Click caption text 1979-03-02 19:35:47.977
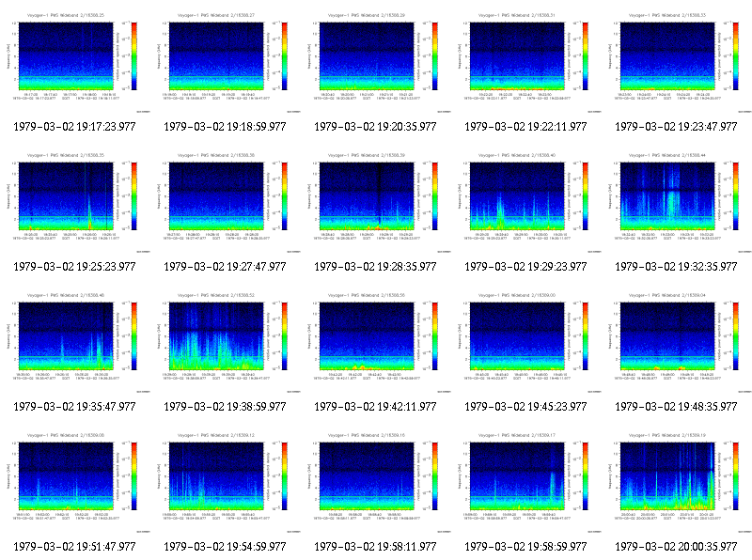 coord(74,407)
